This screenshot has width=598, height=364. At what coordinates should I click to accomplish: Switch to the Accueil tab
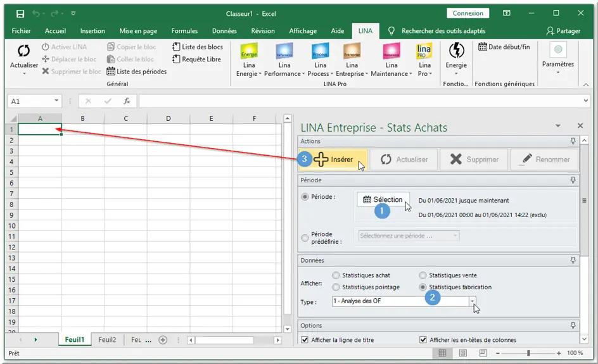[55, 31]
